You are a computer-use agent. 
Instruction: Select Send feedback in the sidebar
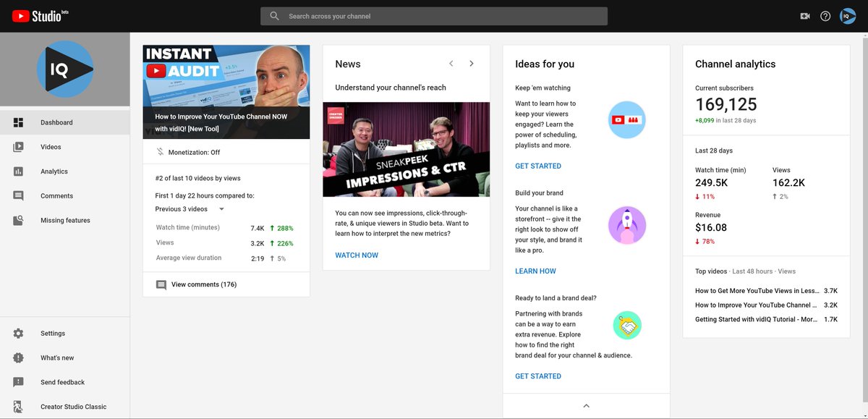[65, 382]
